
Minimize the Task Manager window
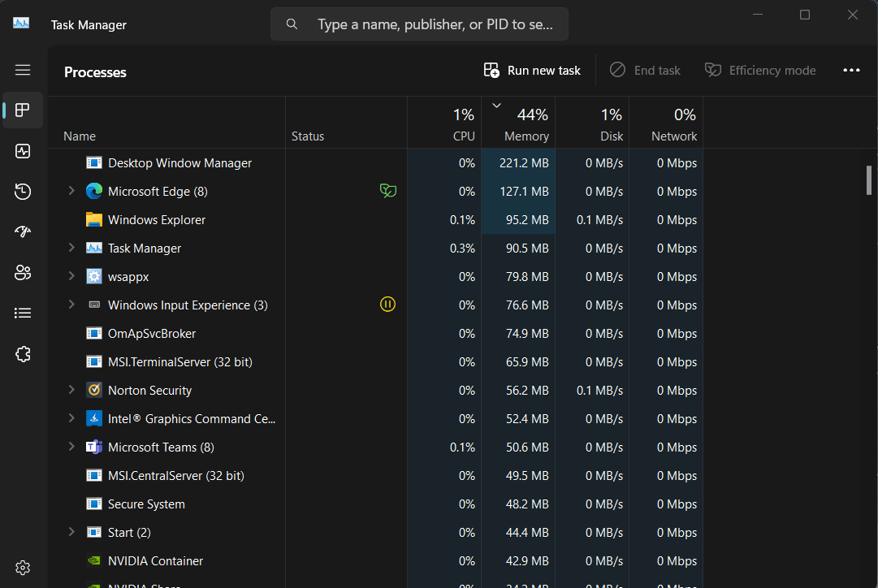click(758, 15)
